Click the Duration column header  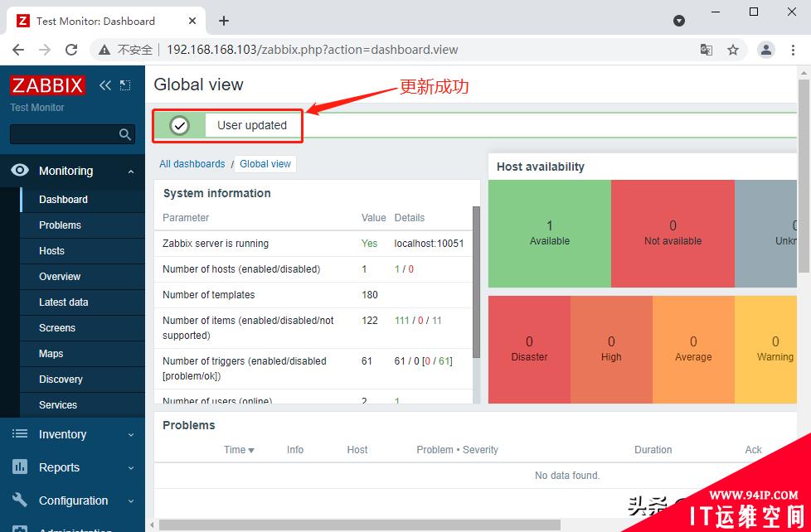pos(653,450)
